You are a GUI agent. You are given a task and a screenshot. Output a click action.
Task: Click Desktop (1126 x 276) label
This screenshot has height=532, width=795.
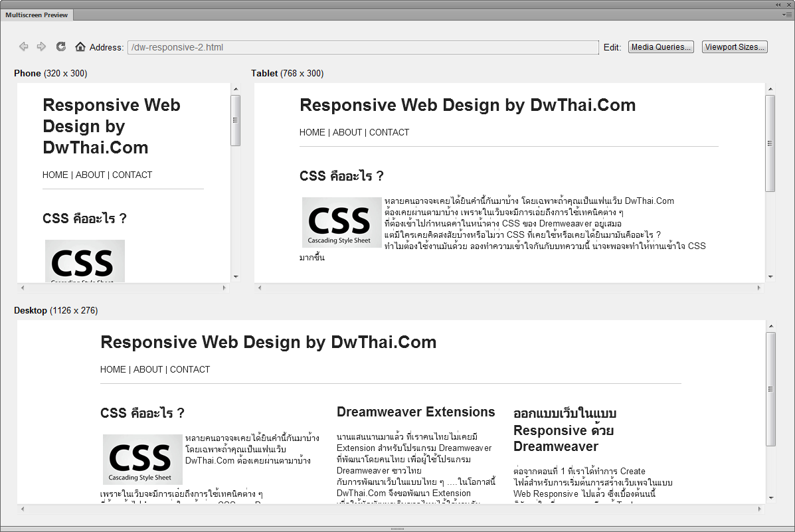(56, 310)
